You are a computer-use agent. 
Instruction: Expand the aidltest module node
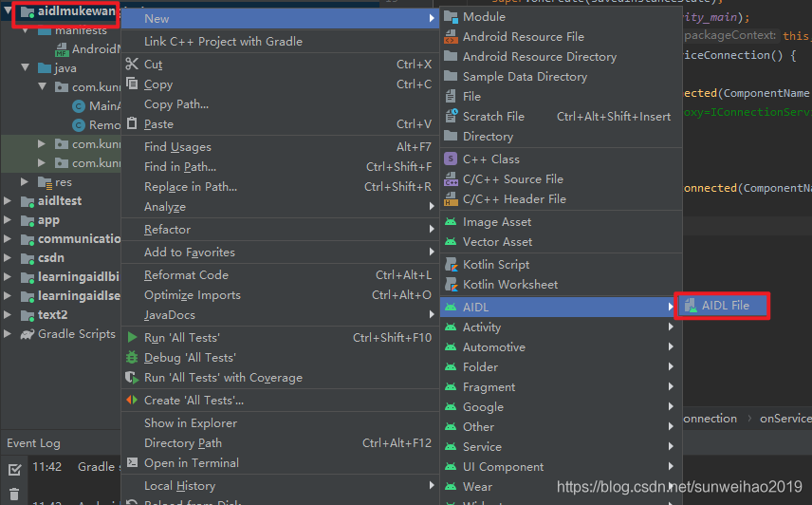coord(8,200)
